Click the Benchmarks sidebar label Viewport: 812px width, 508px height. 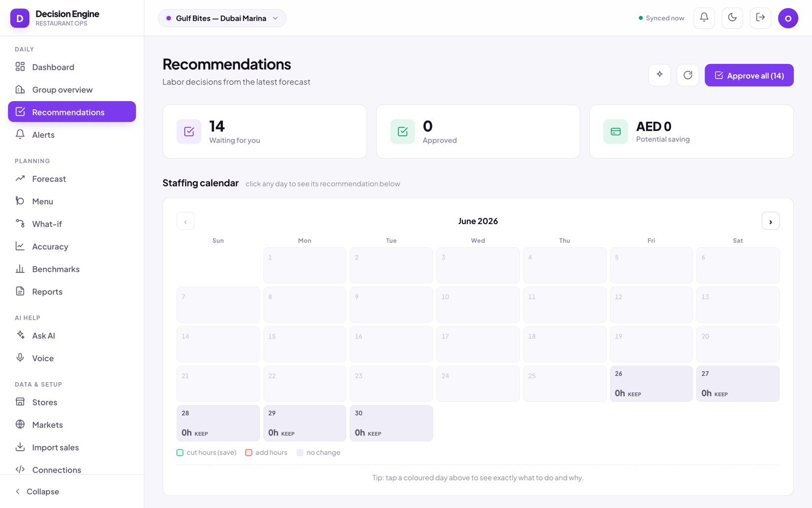point(56,269)
